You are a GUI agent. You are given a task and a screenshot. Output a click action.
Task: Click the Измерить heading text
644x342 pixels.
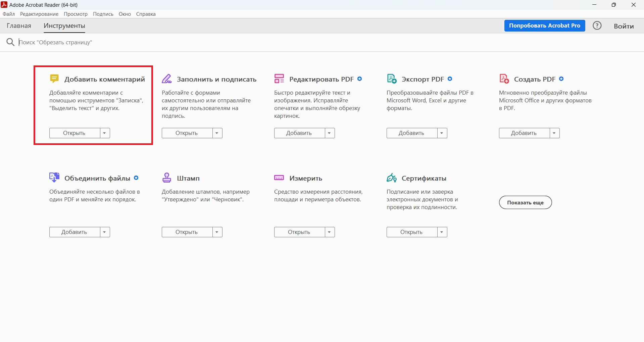(306, 178)
